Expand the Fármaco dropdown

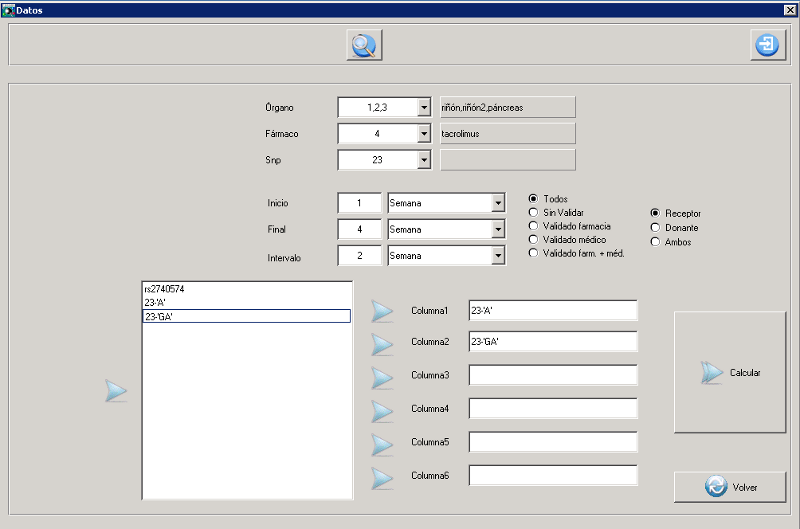pyautogui.click(x=423, y=133)
